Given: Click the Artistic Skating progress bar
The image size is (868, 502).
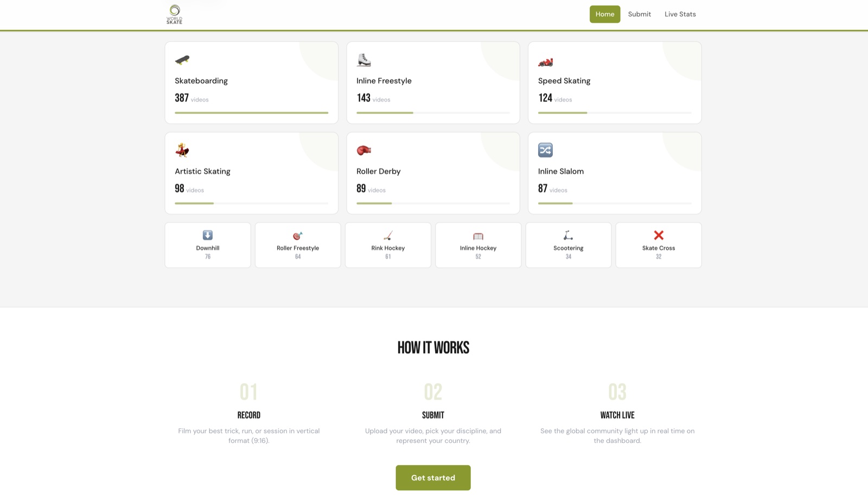Looking at the screenshot, I should (x=252, y=204).
